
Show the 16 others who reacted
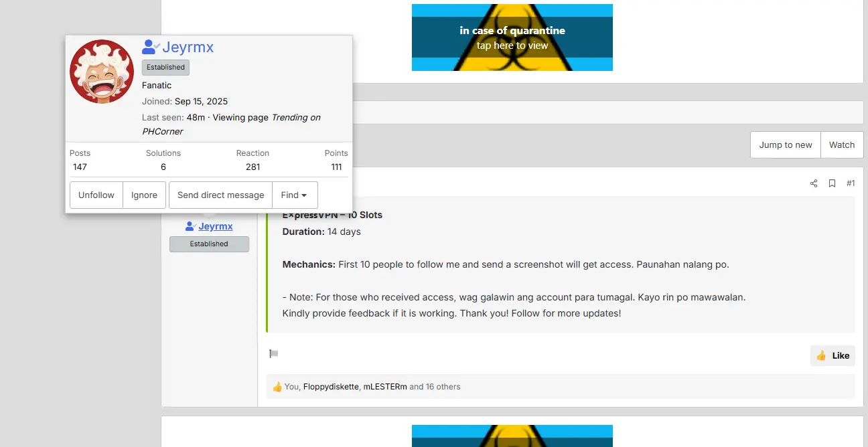(442, 387)
